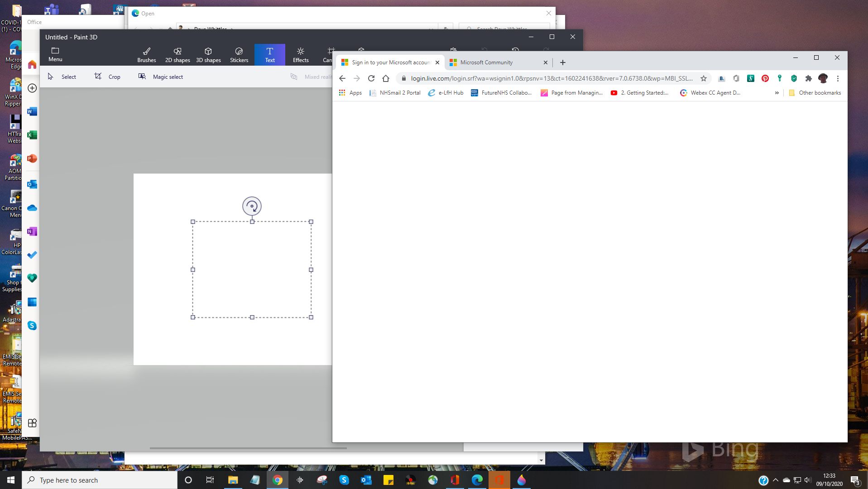Select the 3D shapes tool
Viewport: 868px width, 489px height.
tap(208, 54)
